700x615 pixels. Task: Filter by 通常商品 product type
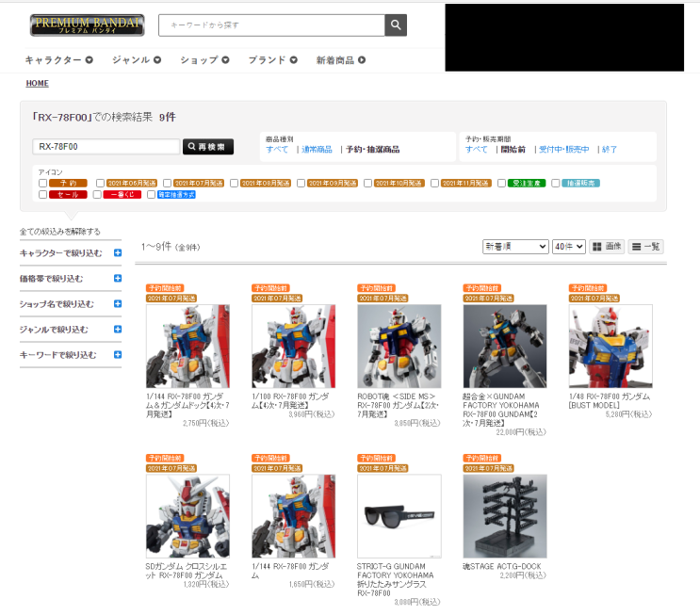[x=317, y=150]
